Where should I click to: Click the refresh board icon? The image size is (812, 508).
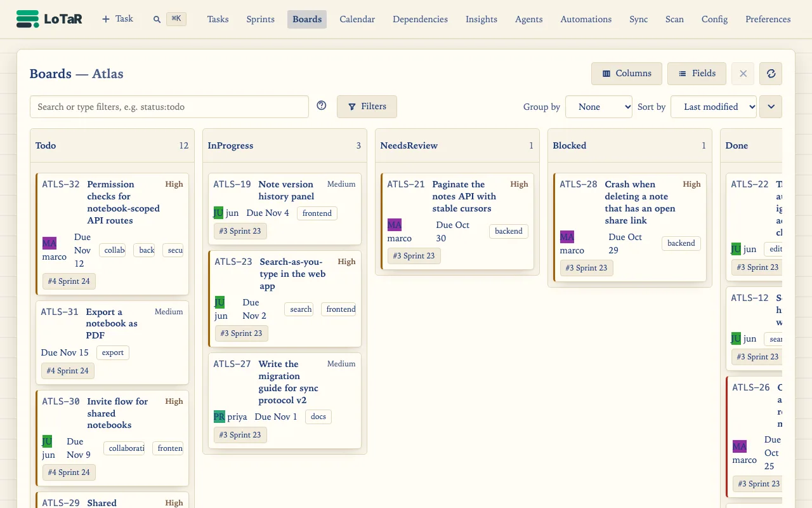[771, 74]
